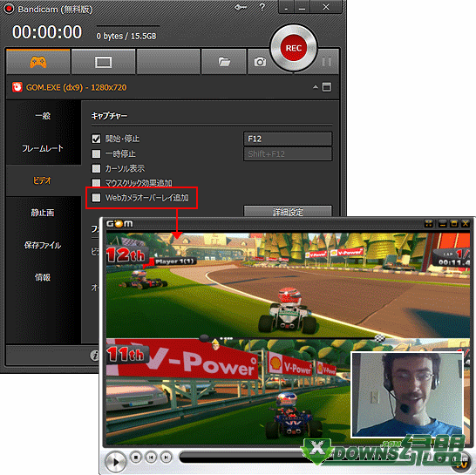This screenshot has width=476, height=475.
Task: Enable the 一時停止 hotkey checkbox
Action: tap(96, 153)
